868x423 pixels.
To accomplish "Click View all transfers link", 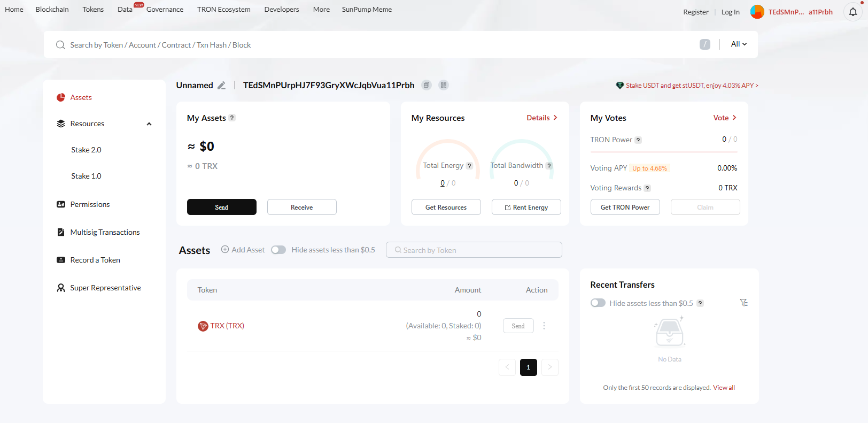I will point(724,388).
